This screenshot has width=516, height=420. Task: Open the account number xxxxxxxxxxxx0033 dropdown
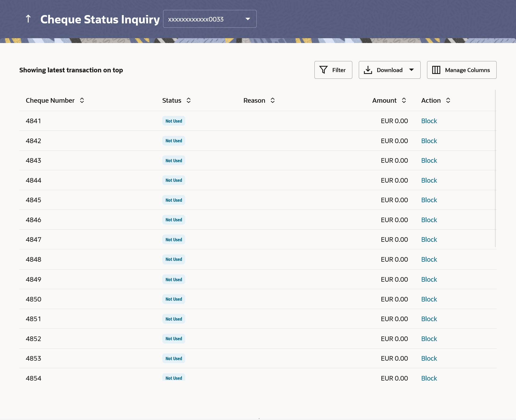tap(210, 19)
